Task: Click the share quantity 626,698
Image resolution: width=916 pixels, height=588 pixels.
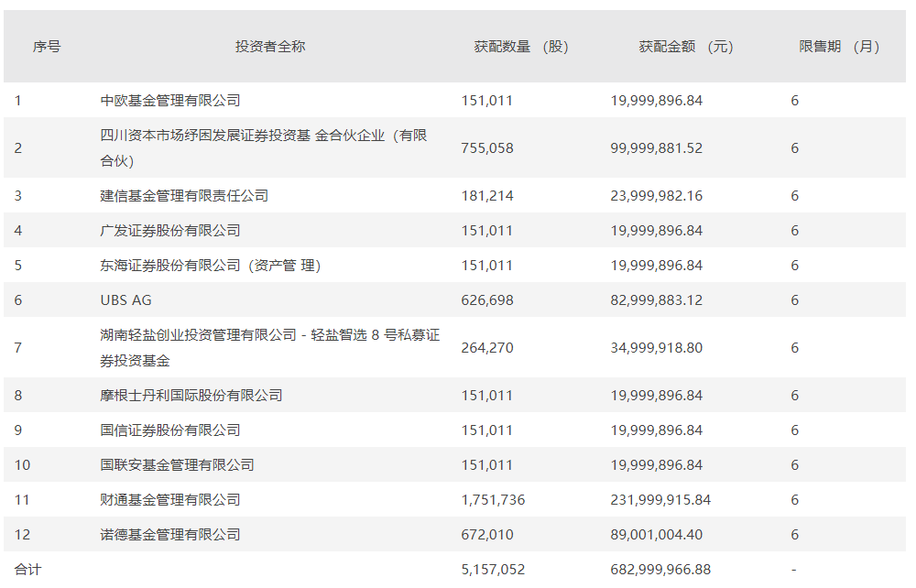Action: click(x=487, y=300)
